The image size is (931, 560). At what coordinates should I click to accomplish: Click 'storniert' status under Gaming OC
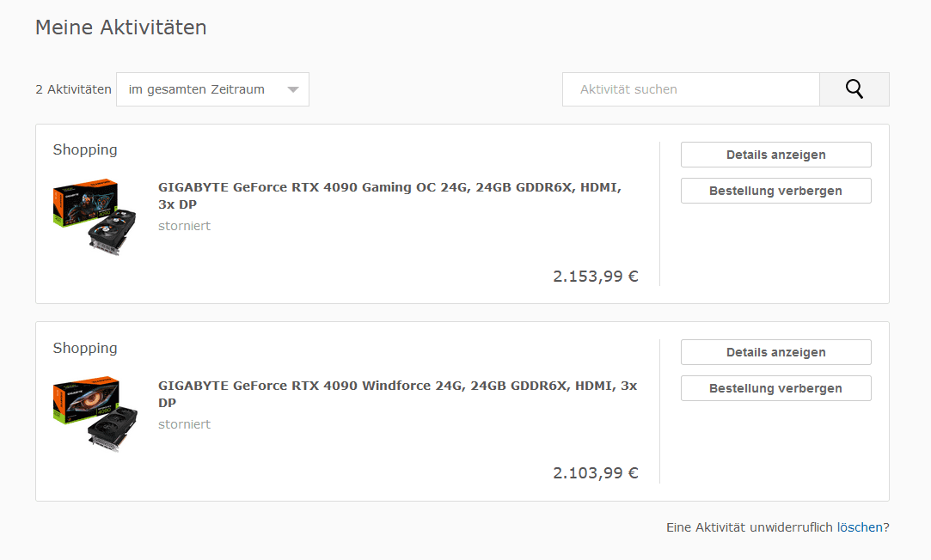[x=184, y=226]
